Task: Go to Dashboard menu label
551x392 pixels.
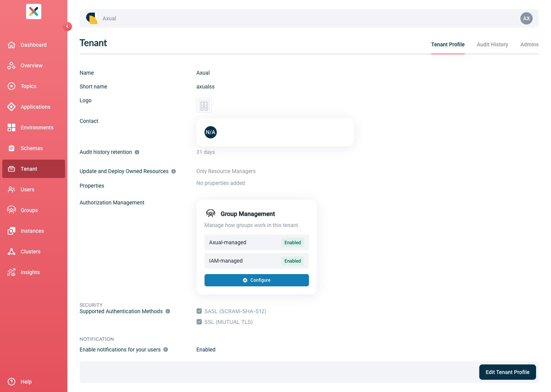Action: click(x=34, y=45)
